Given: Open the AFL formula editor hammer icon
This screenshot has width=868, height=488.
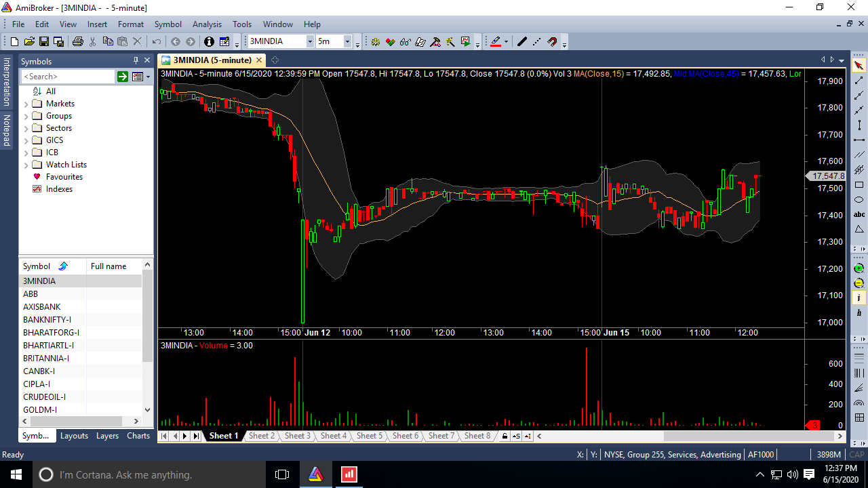Looking at the screenshot, I should pos(435,41).
